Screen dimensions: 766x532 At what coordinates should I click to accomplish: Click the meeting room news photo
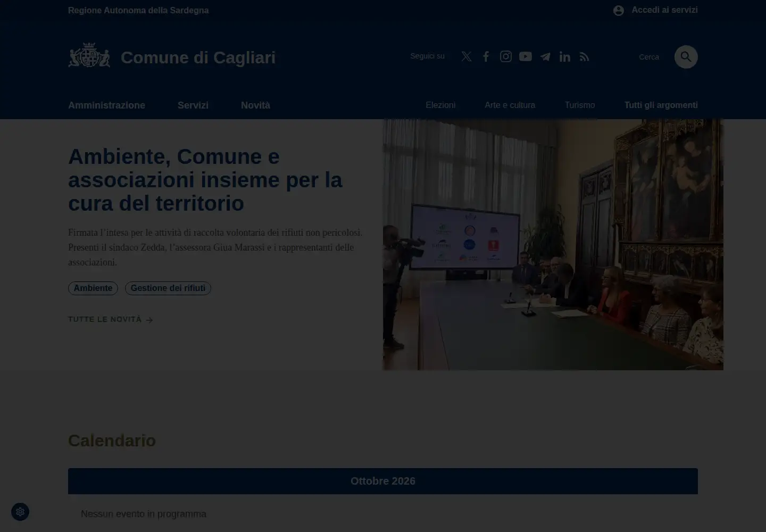pyautogui.click(x=553, y=244)
